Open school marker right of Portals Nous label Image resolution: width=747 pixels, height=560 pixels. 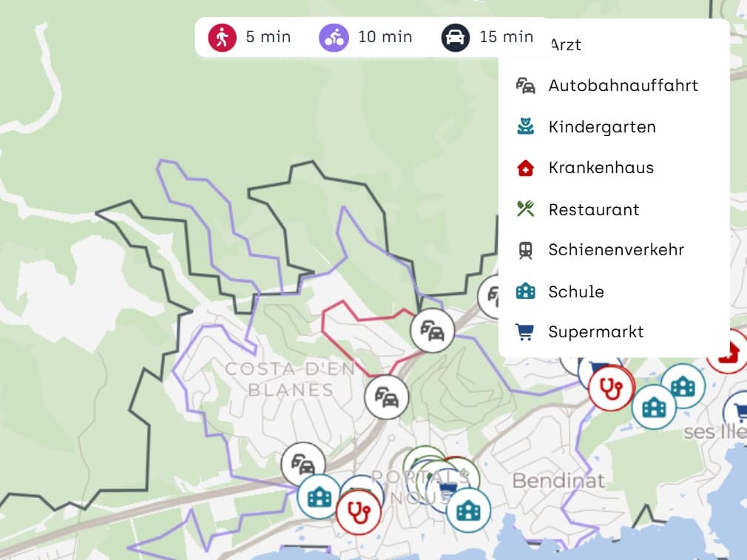(x=469, y=510)
